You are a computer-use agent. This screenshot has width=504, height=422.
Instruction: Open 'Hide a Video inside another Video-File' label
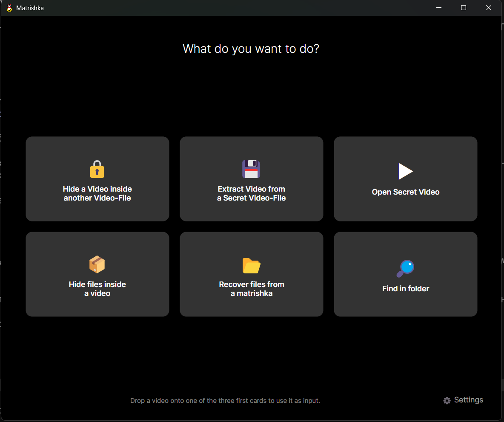click(x=97, y=193)
